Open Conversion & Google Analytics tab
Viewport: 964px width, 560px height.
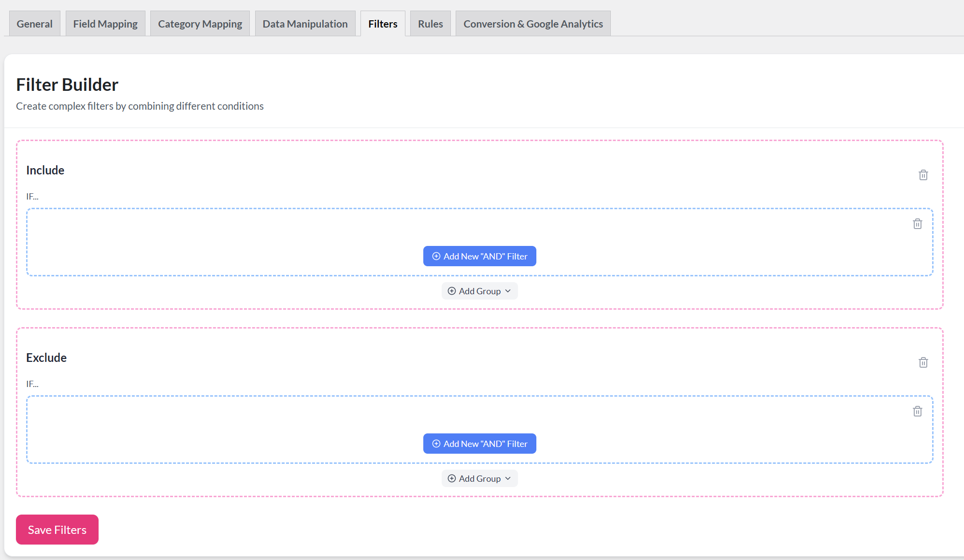coord(533,24)
